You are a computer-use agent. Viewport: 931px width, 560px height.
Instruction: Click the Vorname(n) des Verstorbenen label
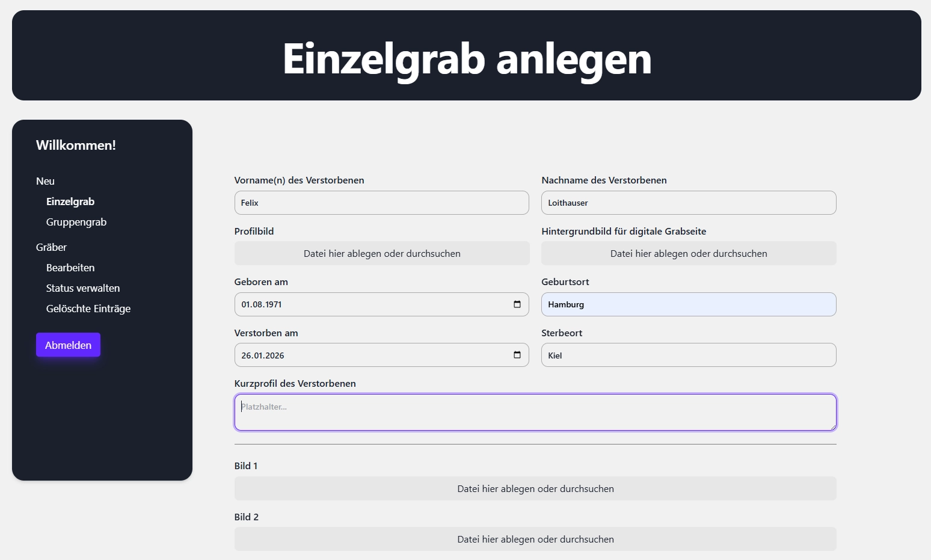299,180
